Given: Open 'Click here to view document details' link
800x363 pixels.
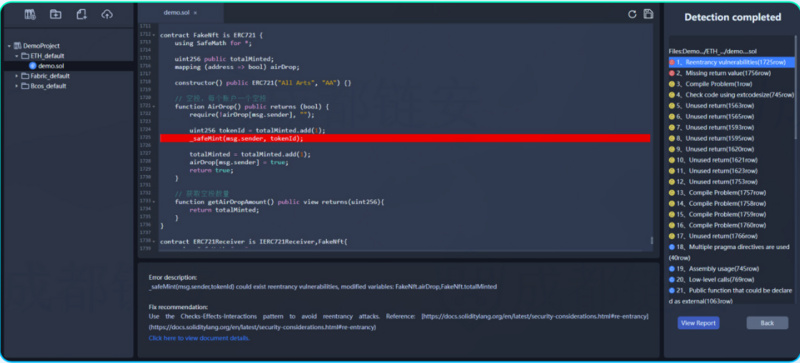Looking at the screenshot, I should tap(199, 338).
